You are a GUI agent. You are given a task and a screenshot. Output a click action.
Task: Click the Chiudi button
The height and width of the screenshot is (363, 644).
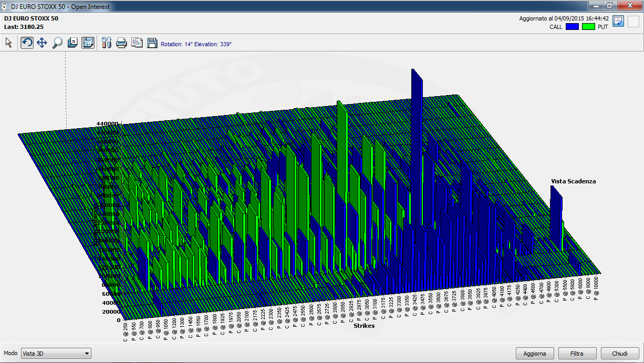point(620,354)
